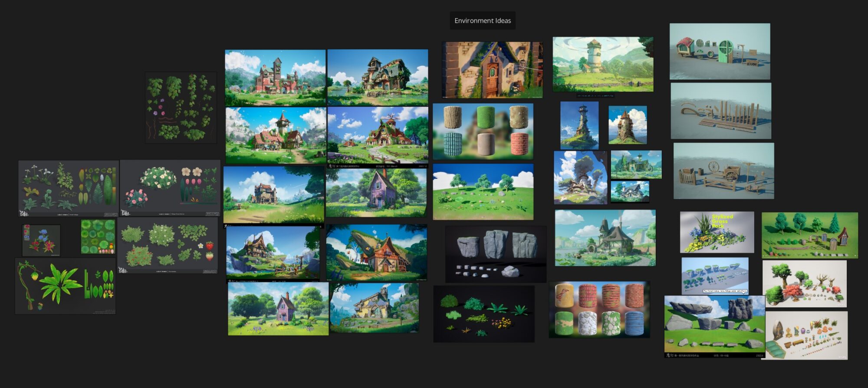The image size is (868, 388).
Task: Select the small props collection on white
Action: point(807,335)
